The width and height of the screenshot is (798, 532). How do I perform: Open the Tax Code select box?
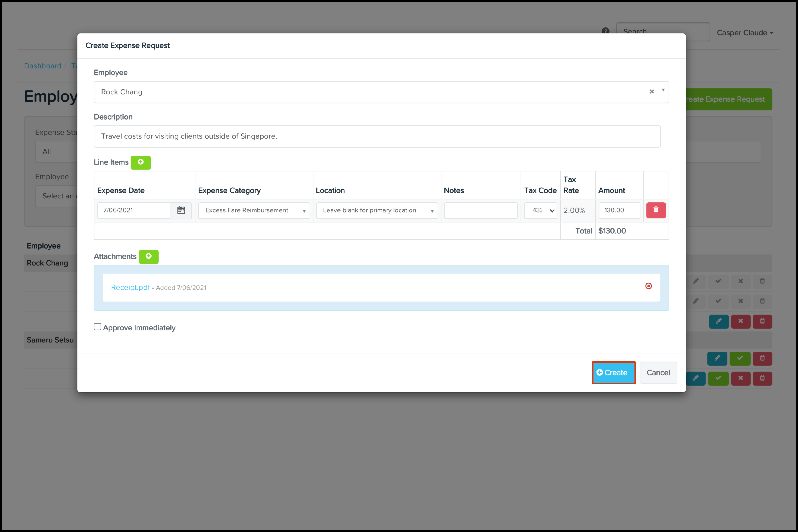click(540, 210)
